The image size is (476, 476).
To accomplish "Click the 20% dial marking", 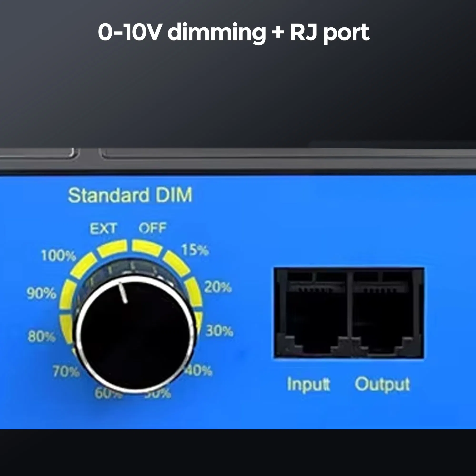I will pos(218,287).
